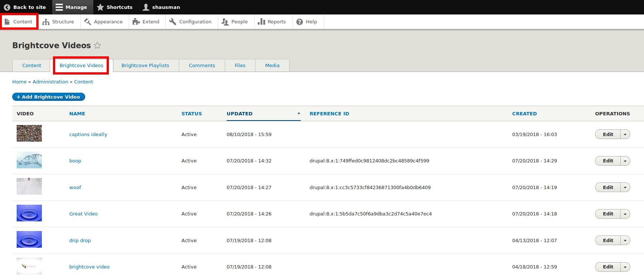Click Add Brightcove Video button
The height and width of the screenshot is (277, 644).
click(49, 97)
